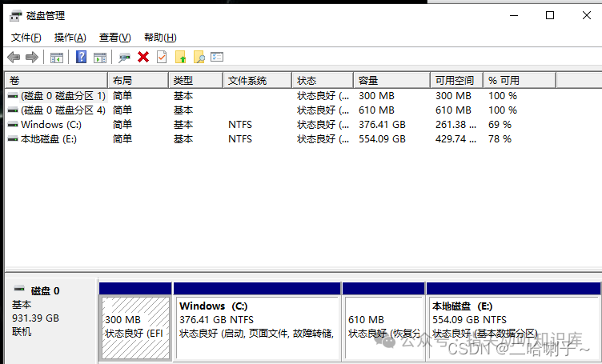
Task: Click drive icon beside 本地磁盘 (E:) list row
Action: (13, 139)
